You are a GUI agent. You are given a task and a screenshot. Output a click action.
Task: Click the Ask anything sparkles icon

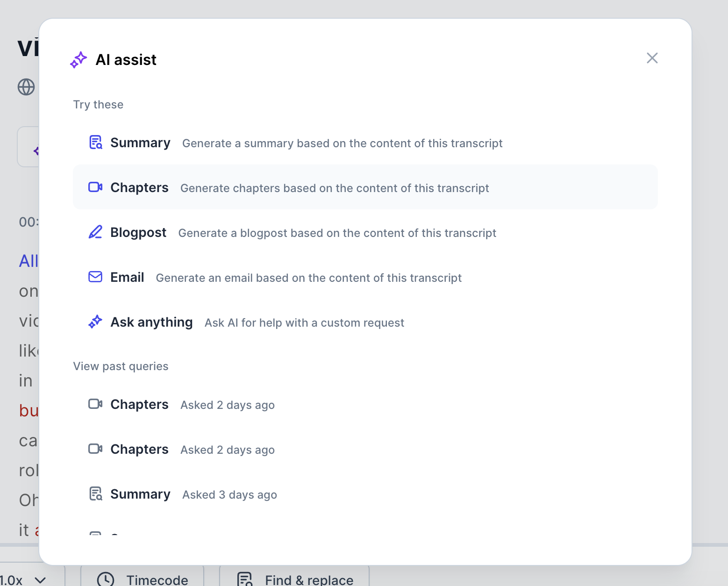pyautogui.click(x=95, y=322)
